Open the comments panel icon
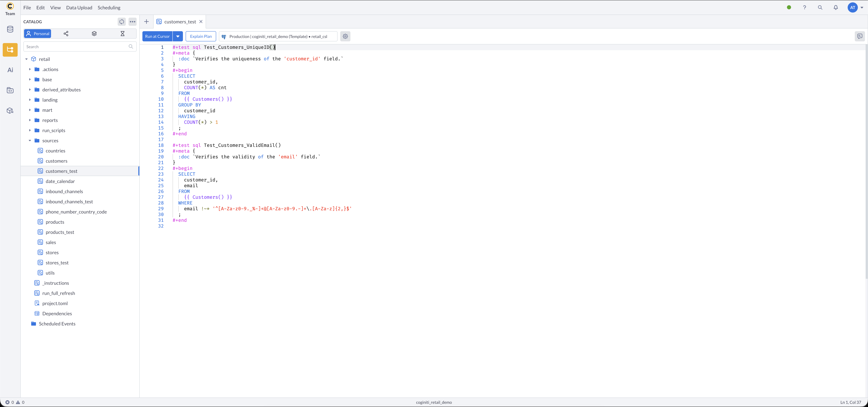868x407 pixels. coord(860,36)
